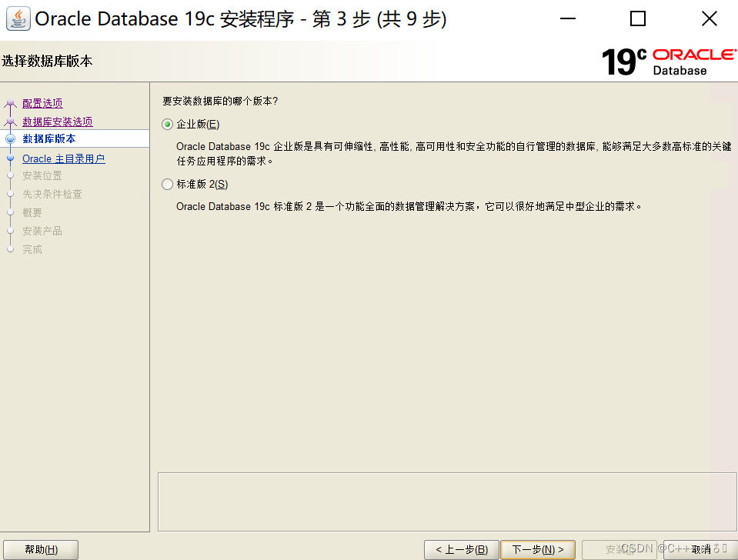Open the Oracle 主目录用户 step link

64,158
